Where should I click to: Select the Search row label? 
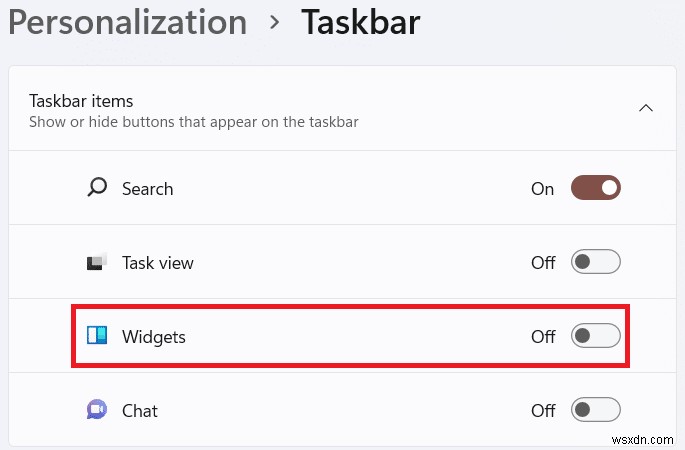click(147, 189)
